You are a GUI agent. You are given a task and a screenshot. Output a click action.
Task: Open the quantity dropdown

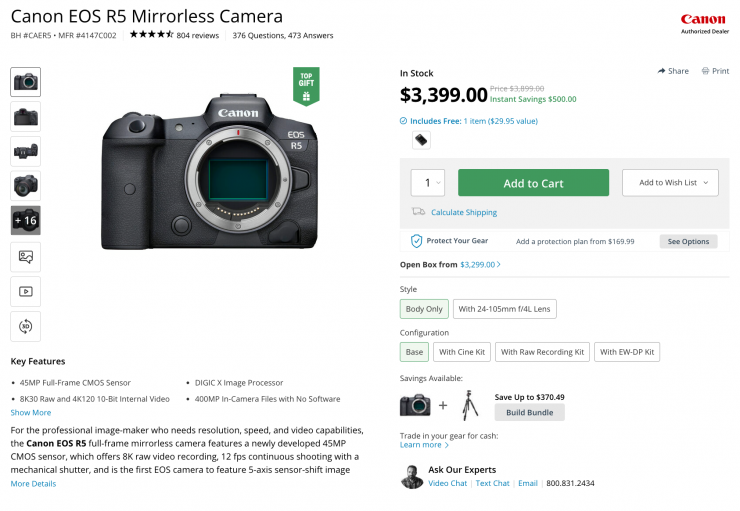tap(428, 183)
